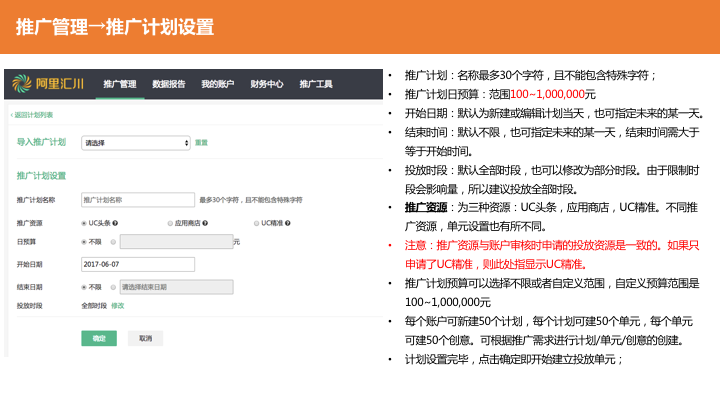The image size is (720, 405).
Task: Select 不限 radio for 日预算
Action: (x=84, y=242)
